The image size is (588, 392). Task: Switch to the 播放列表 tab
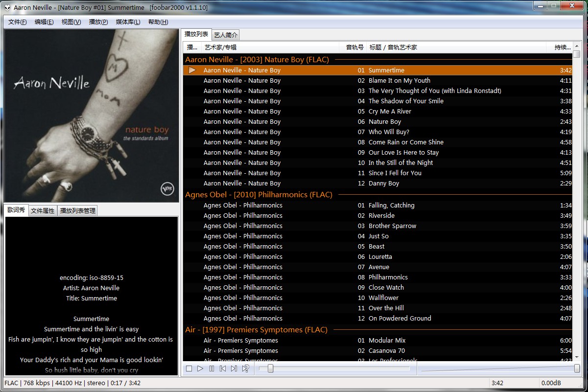(x=196, y=34)
